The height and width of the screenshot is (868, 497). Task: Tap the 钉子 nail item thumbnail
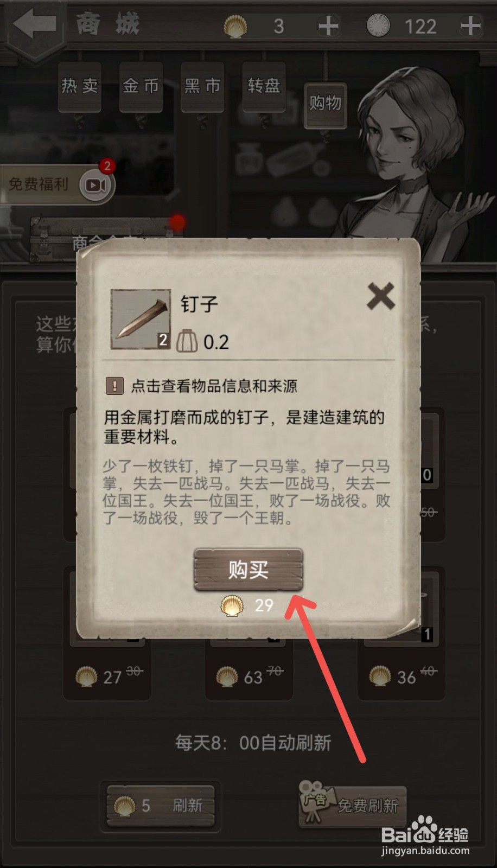(141, 319)
